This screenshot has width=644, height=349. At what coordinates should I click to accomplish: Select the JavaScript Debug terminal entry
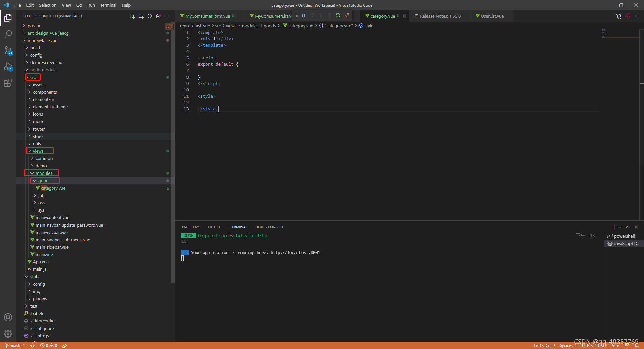pos(624,243)
